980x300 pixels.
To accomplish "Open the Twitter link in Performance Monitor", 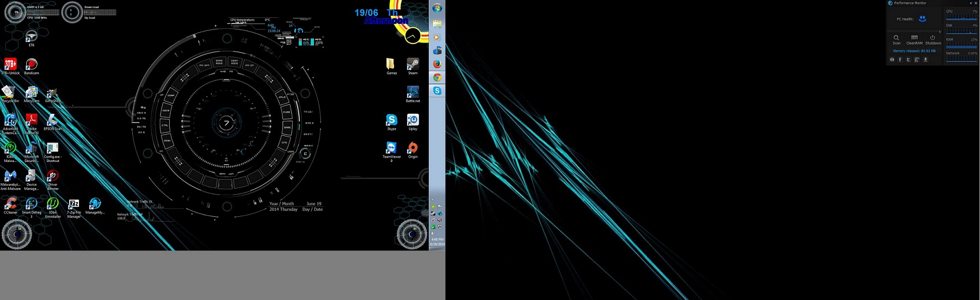I will 908,59.
